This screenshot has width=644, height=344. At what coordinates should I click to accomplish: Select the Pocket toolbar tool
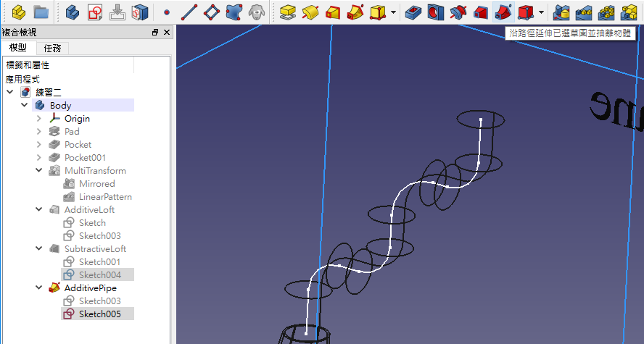(x=413, y=13)
